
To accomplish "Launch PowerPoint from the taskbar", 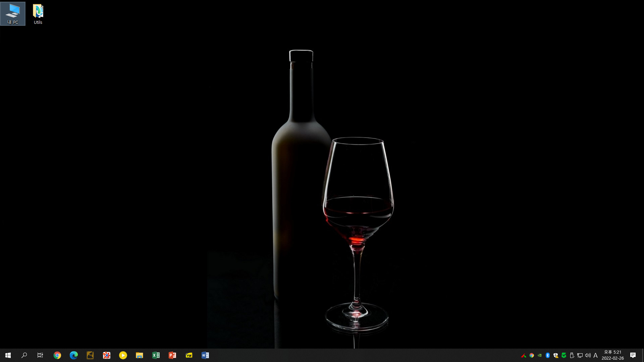I will [x=172, y=355].
